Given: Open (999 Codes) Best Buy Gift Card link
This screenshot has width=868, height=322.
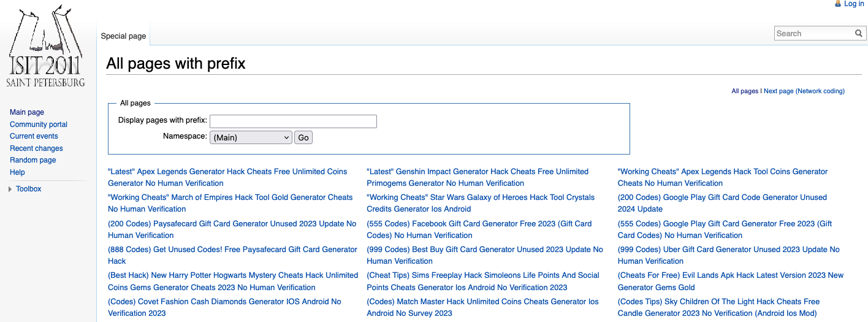Looking at the screenshot, I should pyautogui.click(x=485, y=255).
